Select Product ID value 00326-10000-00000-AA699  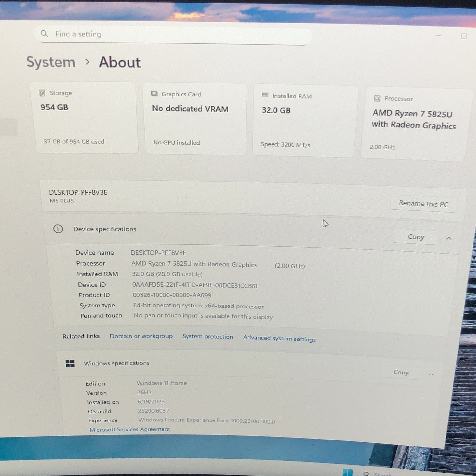point(172,295)
